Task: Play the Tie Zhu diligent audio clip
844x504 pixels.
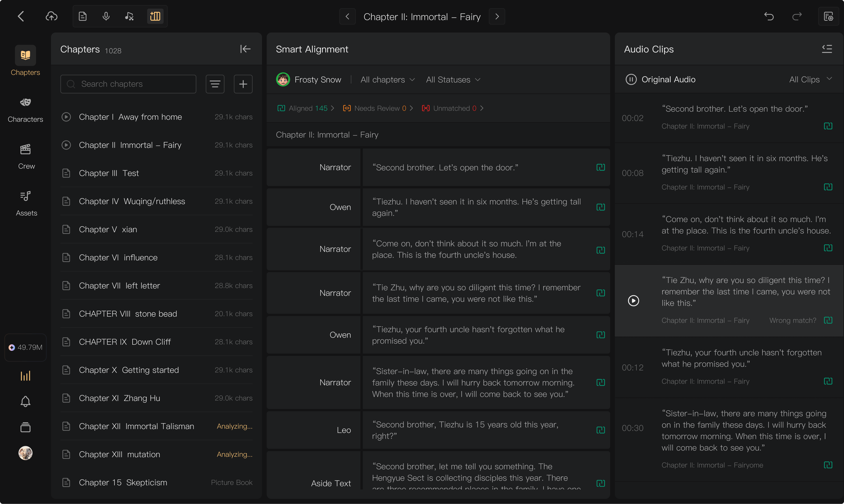Action: [x=633, y=301]
